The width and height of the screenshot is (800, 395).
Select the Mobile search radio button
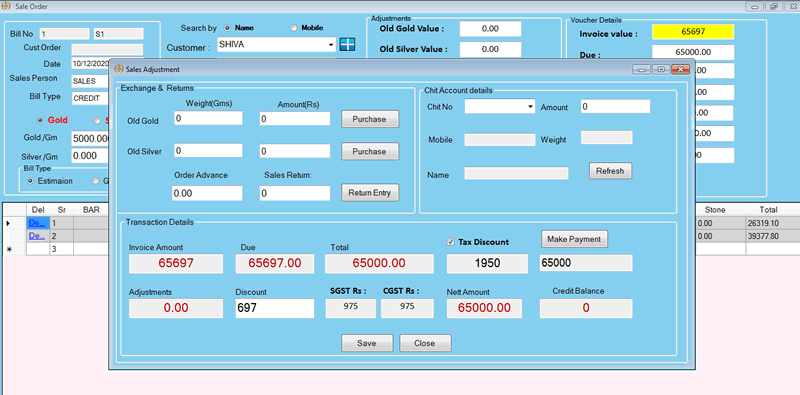pos(293,28)
